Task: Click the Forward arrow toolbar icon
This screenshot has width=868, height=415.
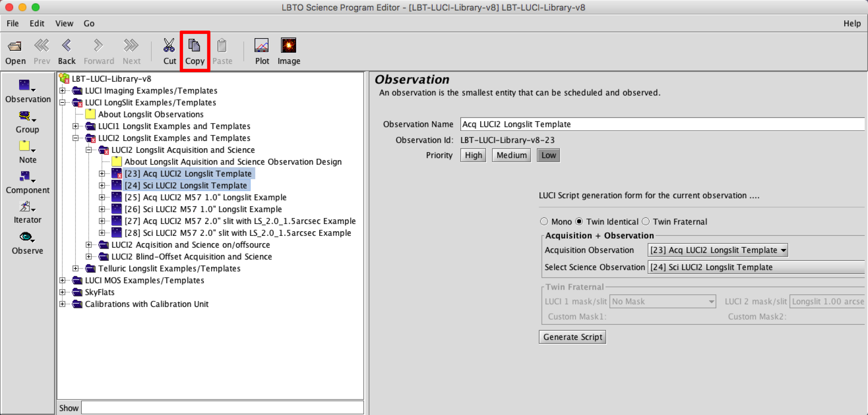Action: tap(98, 45)
